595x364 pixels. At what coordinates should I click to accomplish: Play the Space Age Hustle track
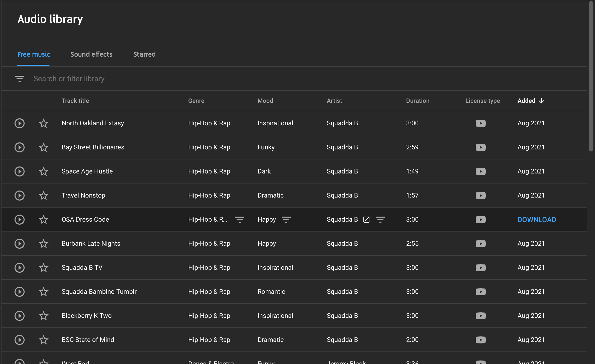pyautogui.click(x=19, y=171)
